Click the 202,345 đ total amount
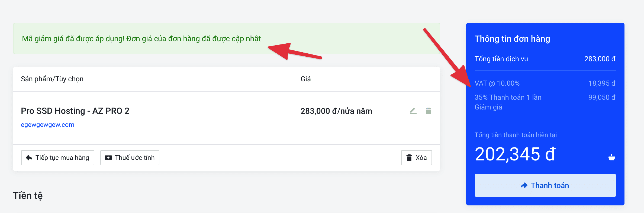 click(x=515, y=154)
